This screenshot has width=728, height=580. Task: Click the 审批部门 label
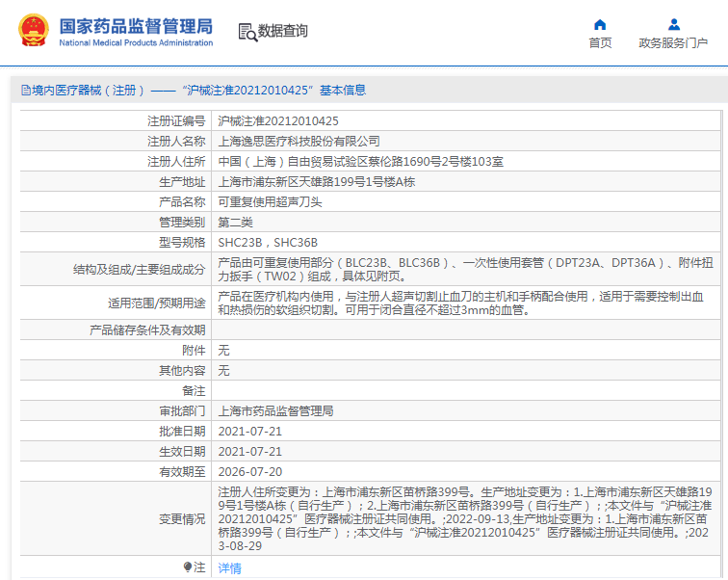[x=182, y=411]
